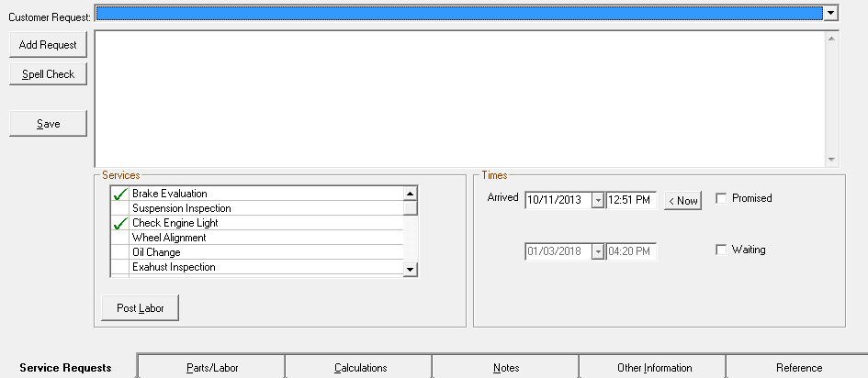Switch to the Service Requests tab
The width and height of the screenshot is (868, 378).
pyautogui.click(x=65, y=368)
